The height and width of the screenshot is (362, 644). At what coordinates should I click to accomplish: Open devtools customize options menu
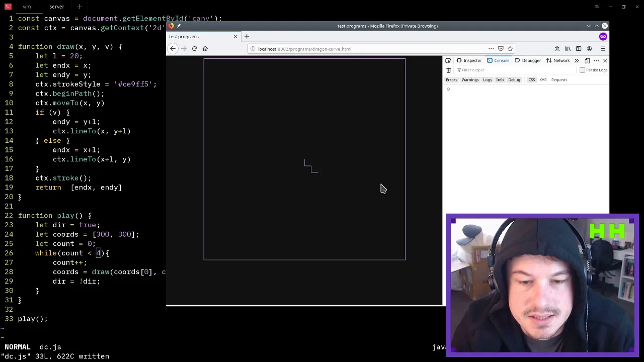596,60
